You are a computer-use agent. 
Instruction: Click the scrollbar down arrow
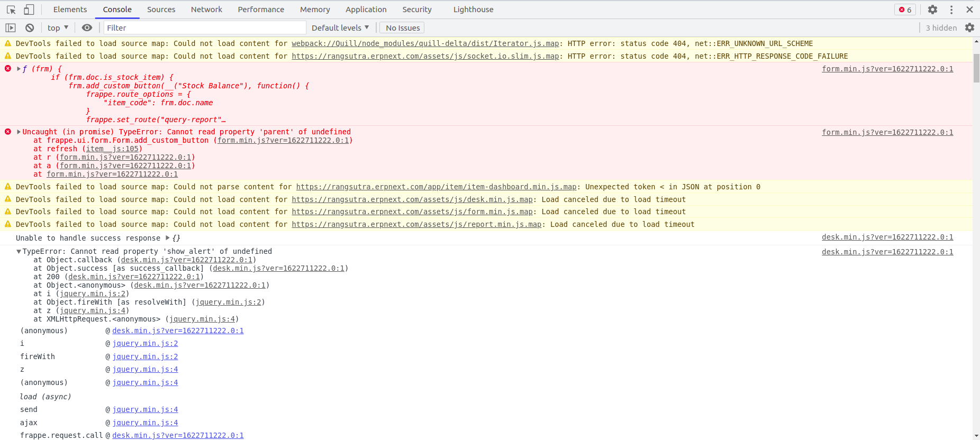point(976,436)
